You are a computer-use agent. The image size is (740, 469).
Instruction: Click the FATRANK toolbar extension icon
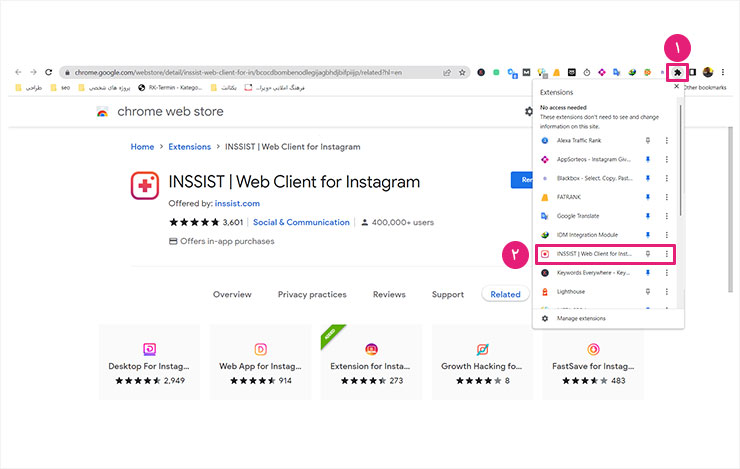coord(556,72)
